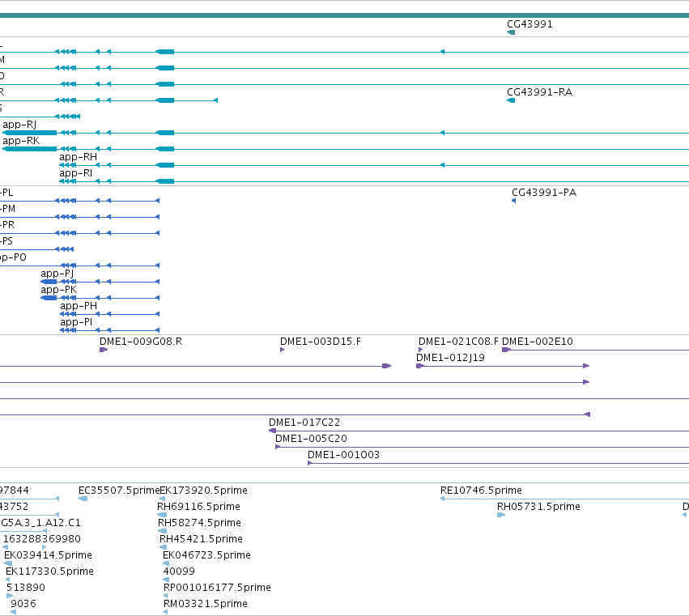689x616 pixels.
Task: Click the G5A.3_1.A12.C1 label
Action: tap(40, 523)
